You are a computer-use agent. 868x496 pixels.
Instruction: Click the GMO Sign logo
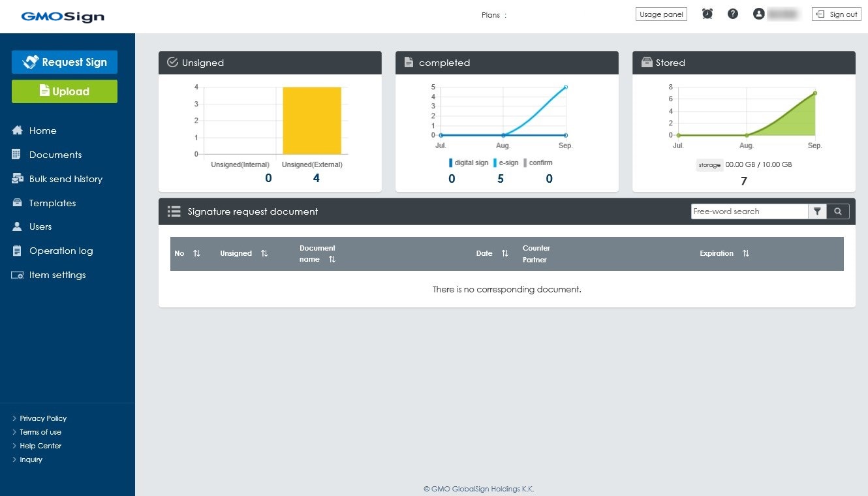point(63,16)
